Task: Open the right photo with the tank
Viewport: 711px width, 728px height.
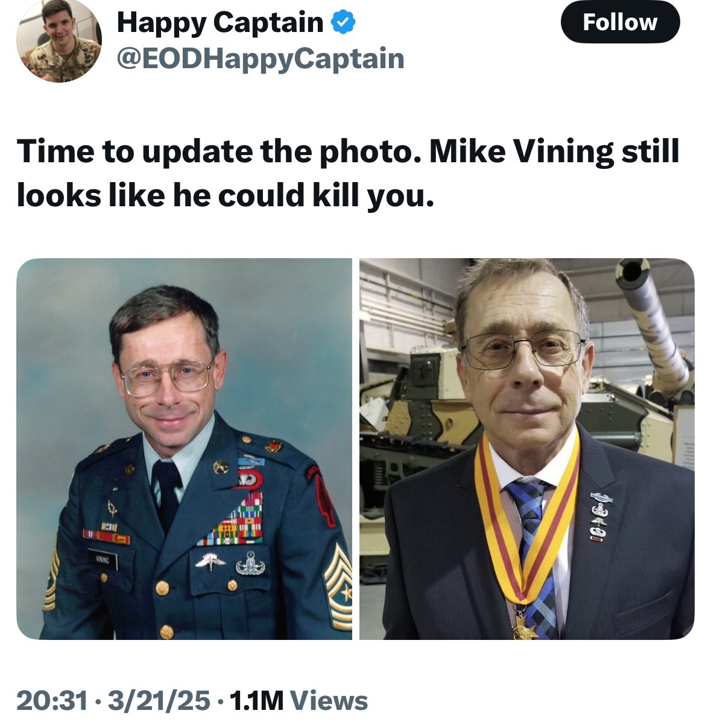Action: tap(526, 448)
